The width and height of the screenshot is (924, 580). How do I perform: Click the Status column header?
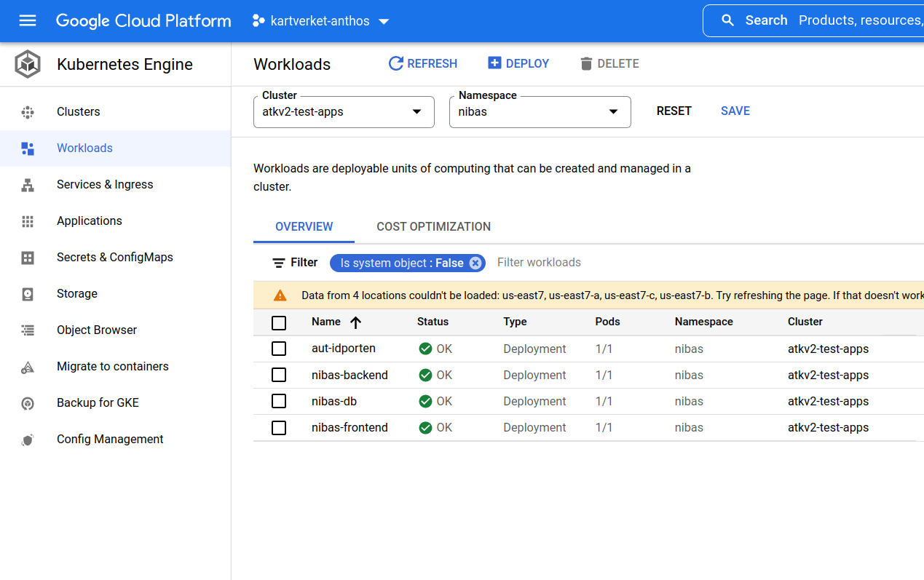click(433, 322)
